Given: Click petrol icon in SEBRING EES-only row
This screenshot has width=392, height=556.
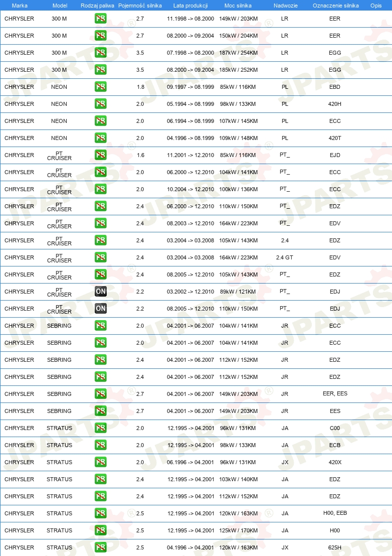Looking at the screenshot, I should (101, 410).
